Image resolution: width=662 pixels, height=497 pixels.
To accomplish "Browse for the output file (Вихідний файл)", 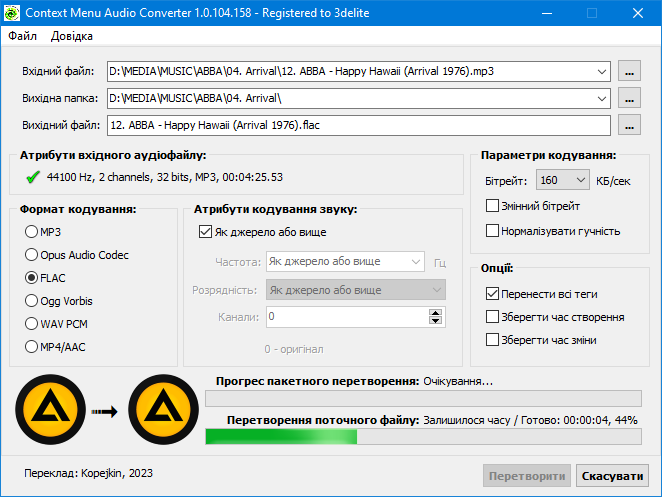I will [629, 125].
